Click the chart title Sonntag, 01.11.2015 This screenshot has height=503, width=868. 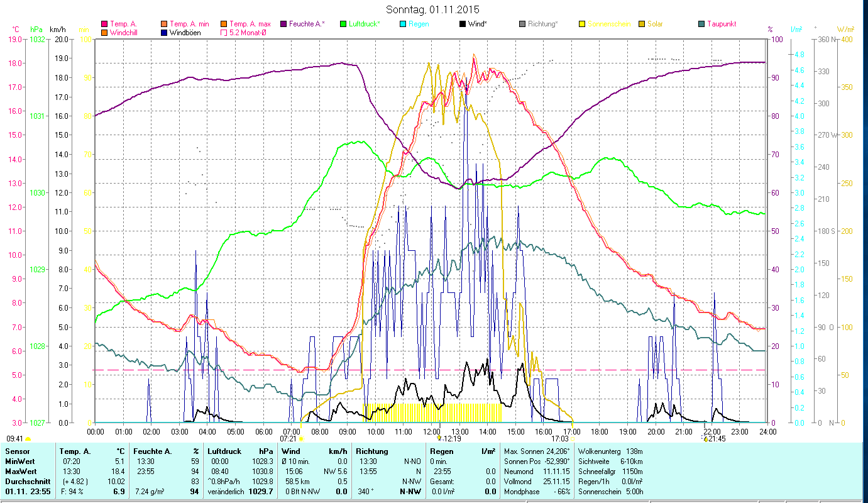[433, 9]
